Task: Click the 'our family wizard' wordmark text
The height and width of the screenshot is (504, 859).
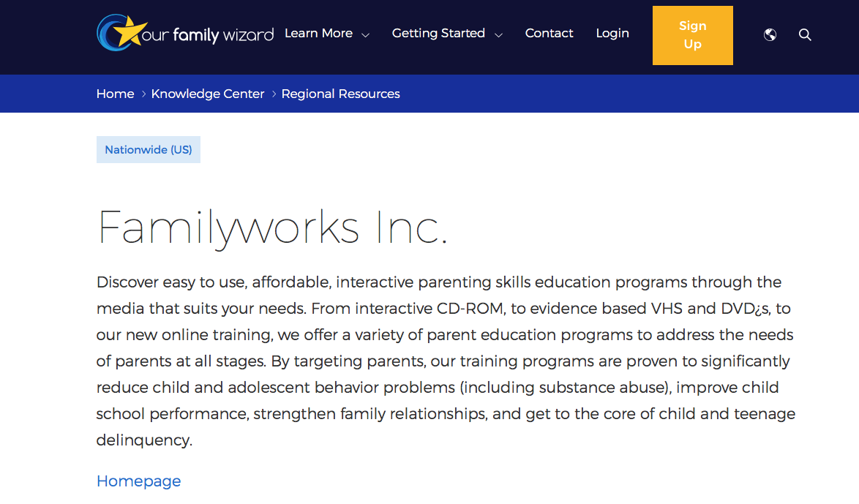Action: point(208,34)
